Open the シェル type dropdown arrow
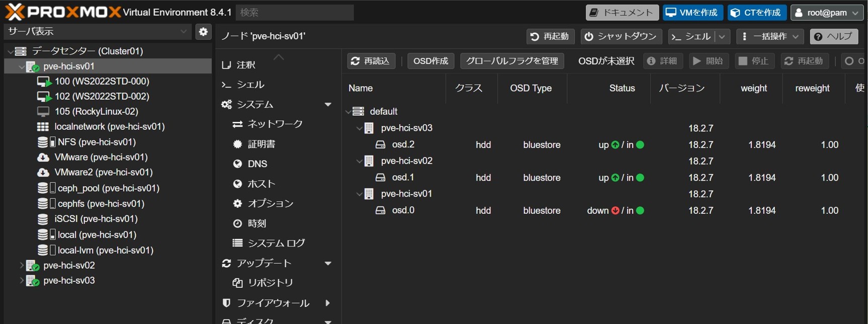The image size is (868, 324). tap(722, 36)
